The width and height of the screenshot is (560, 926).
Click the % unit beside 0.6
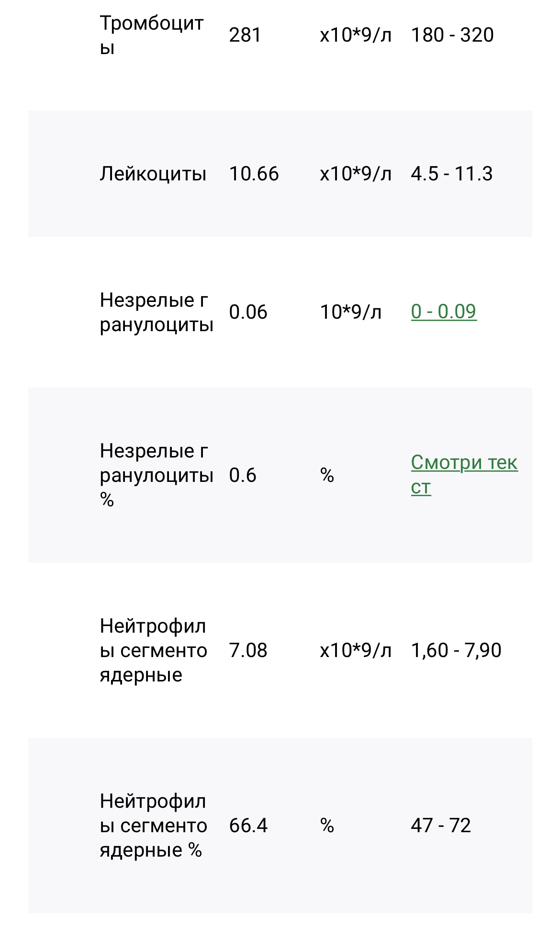click(x=327, y=475)
